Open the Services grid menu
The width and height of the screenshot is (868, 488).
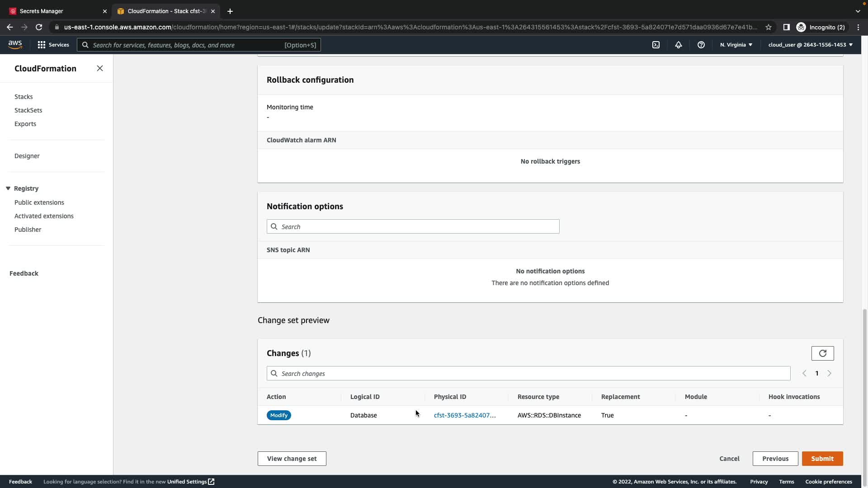click(53, 45)
